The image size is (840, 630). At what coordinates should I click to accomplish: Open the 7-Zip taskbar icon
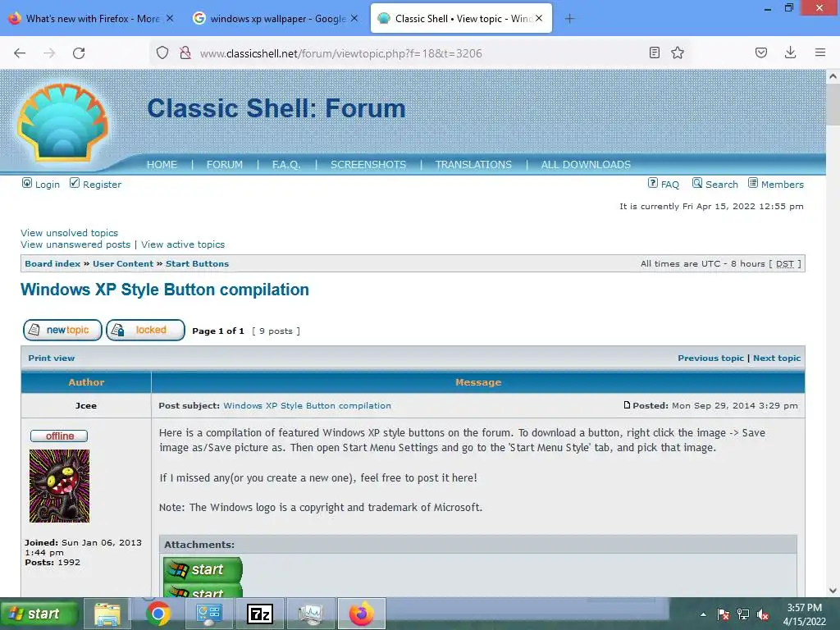pos(260,614)
